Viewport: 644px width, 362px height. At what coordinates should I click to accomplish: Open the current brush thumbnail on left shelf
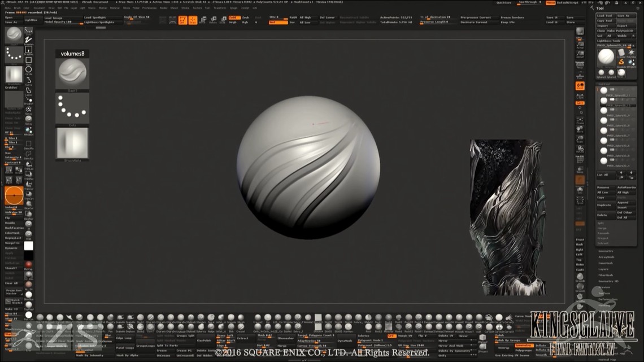14,35
